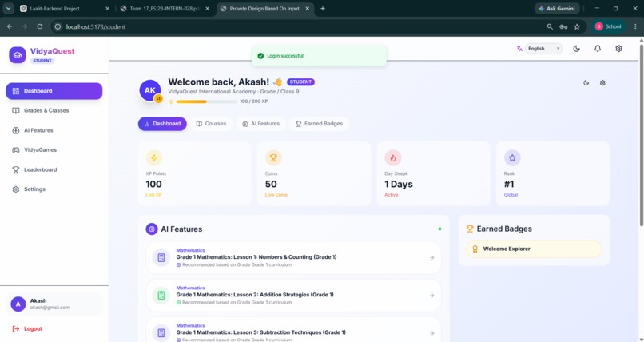Click the '100 / 200 XP' label
Image resolution: width=644 pixels, height=342 pixels.
coord(254,101)
